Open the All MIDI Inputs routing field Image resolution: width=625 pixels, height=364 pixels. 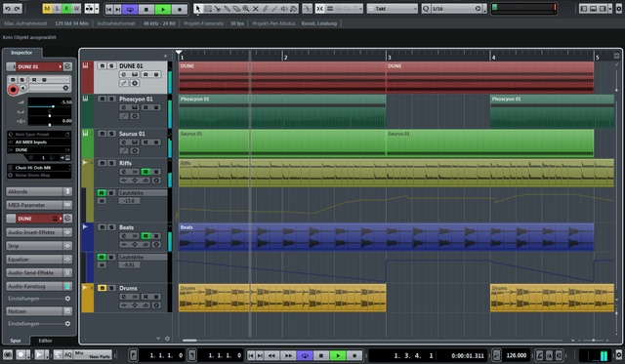pyautogui.click(x=39, y=142)
